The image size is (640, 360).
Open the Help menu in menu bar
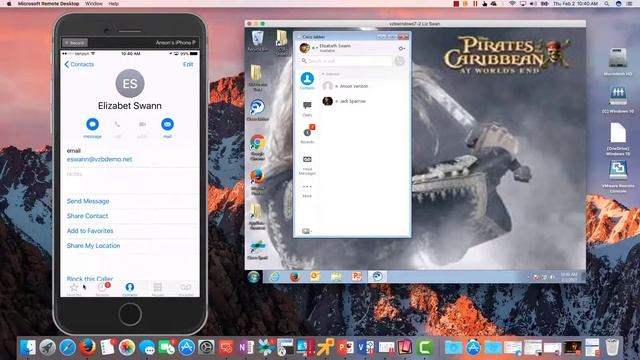coord(113,4)
